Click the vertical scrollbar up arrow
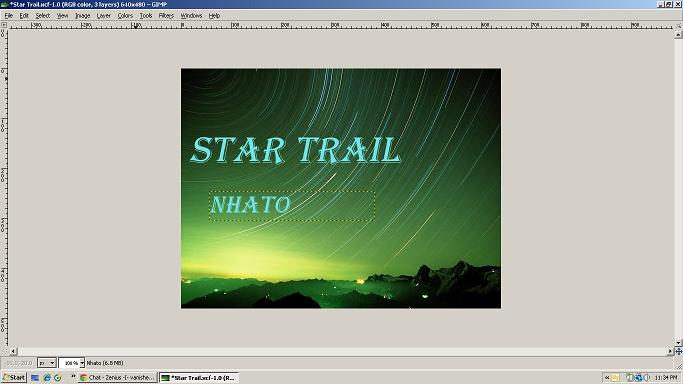This screenshot has height=384, width=683. coord(678,35)
